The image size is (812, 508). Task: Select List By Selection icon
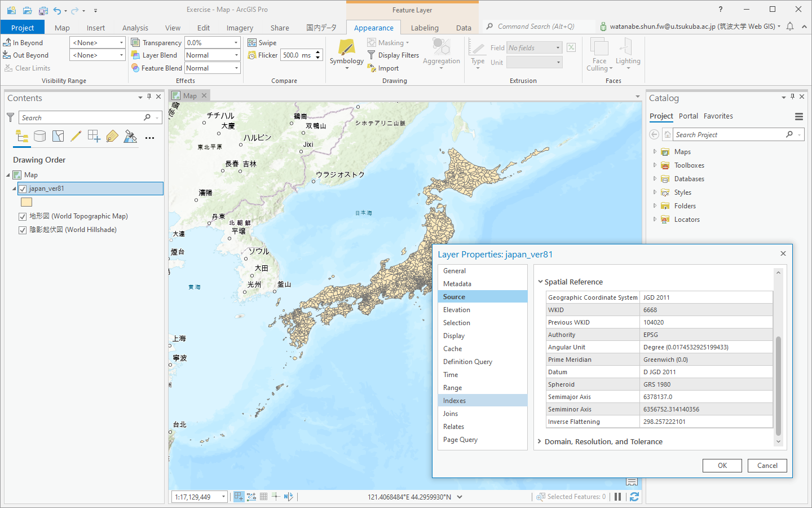pos(58,136)
